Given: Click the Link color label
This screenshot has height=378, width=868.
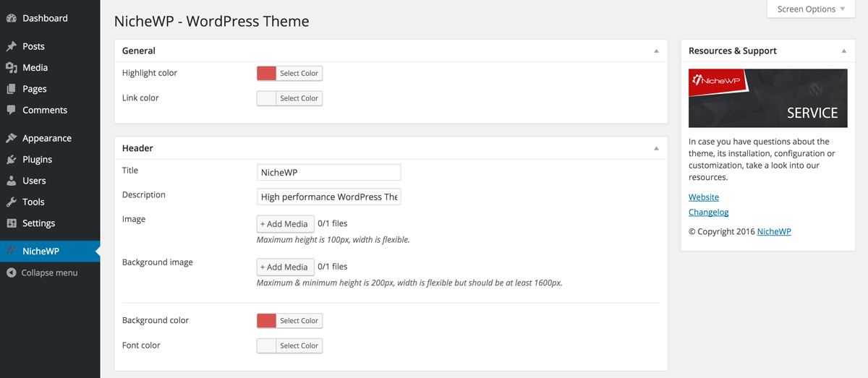Looking at the screenshot, I should (140, 98).
